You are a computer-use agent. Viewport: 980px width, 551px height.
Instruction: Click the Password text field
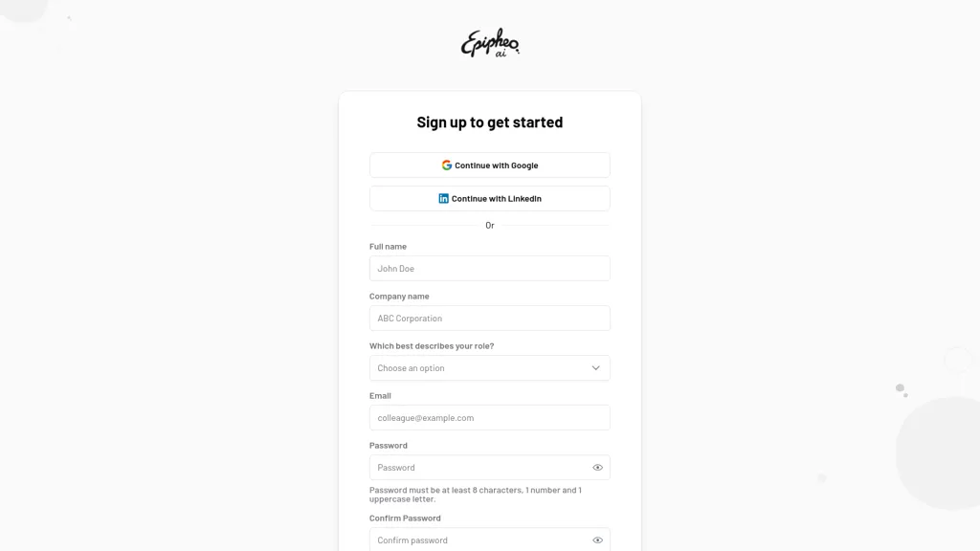477,468
